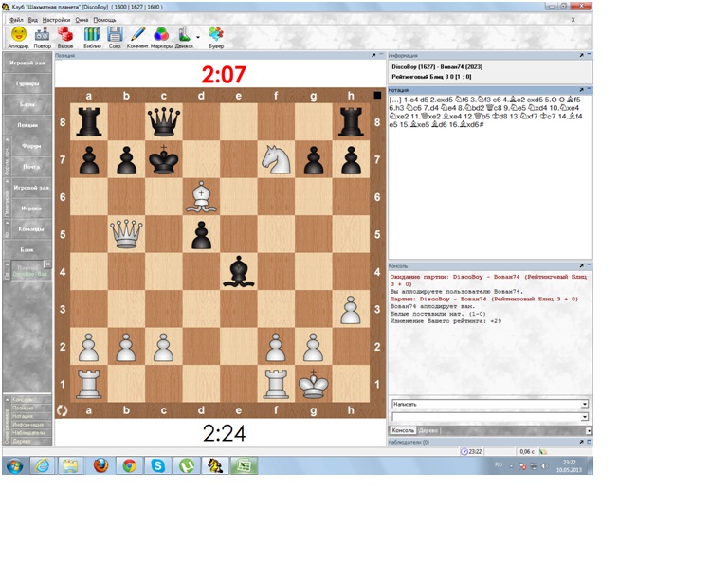Click the Буфер puzzle clipboard icon

click(x=216, y=35)
